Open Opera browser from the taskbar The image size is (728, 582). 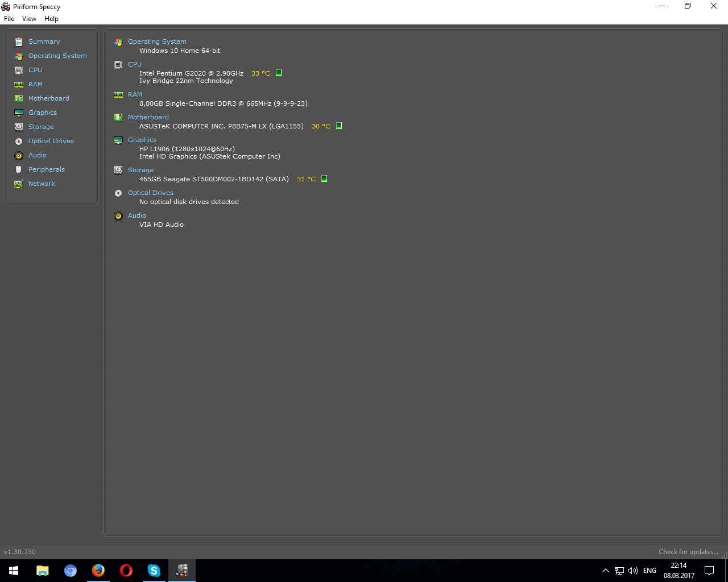(x=126, y=571)
